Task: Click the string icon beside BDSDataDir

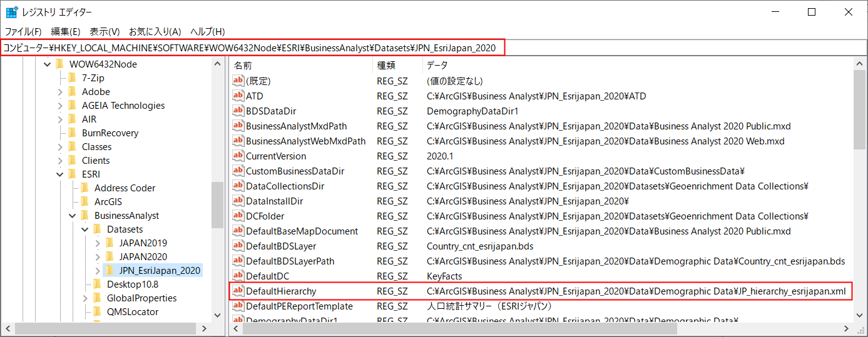Action: (x=238, y=111)
